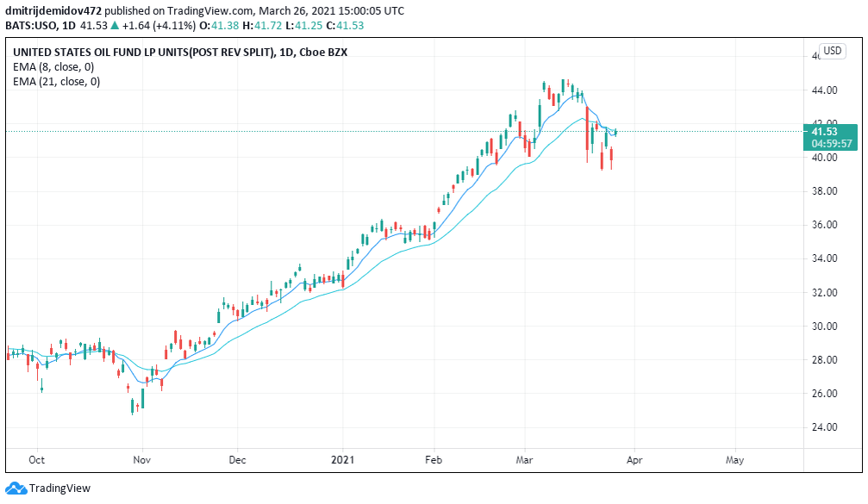Click the Dec time axis label
The image size is (868, 504).
coord(237,460)
